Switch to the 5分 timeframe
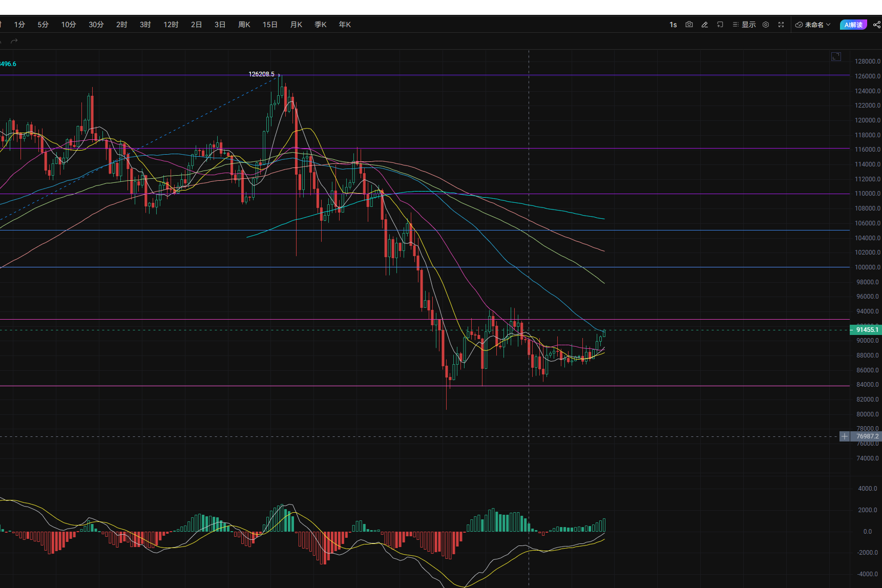882x588 pixels. point(43,25)
